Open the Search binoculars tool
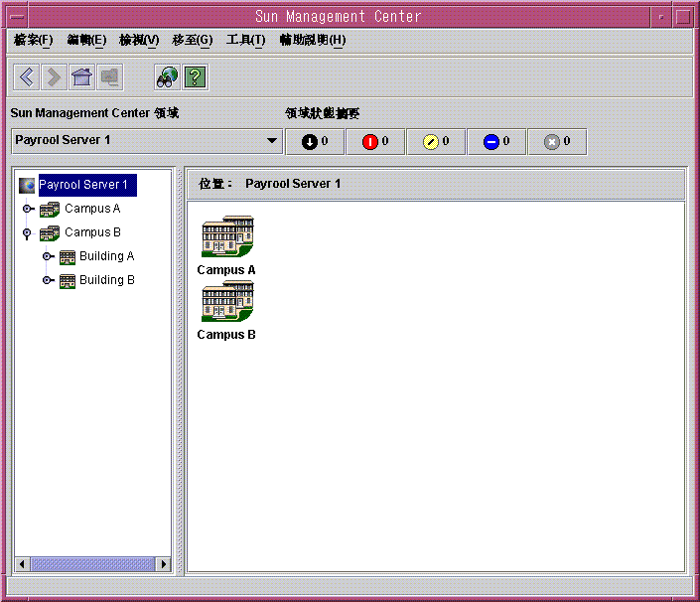The width and height of the screenshot is (700, 602). [167, 77]
